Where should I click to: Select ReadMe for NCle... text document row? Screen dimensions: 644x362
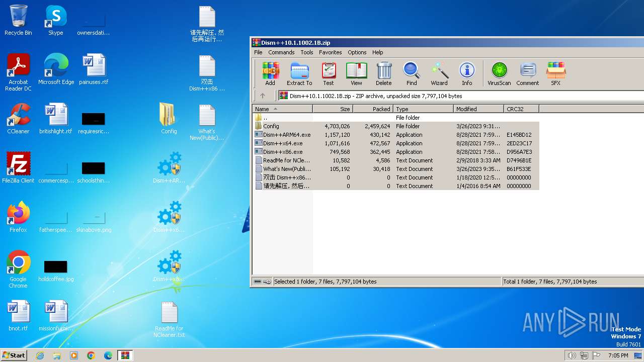coord(395,160)
